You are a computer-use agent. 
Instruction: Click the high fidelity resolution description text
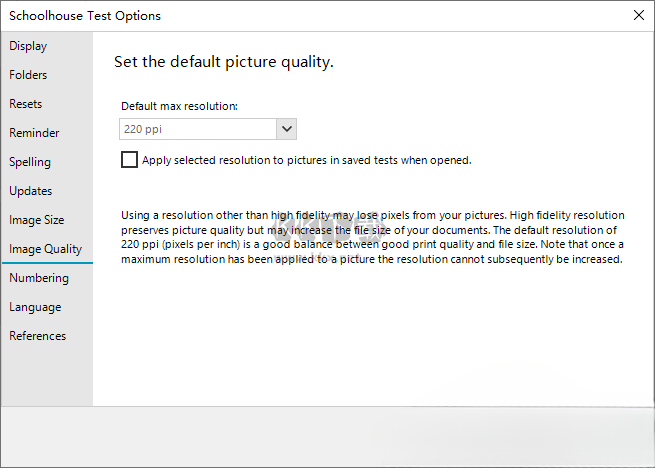pos(372,237)
